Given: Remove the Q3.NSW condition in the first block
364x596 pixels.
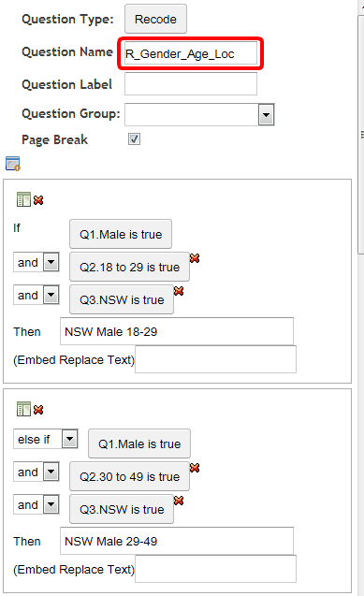Looking at the screenshot, I should tap(179, 291).
